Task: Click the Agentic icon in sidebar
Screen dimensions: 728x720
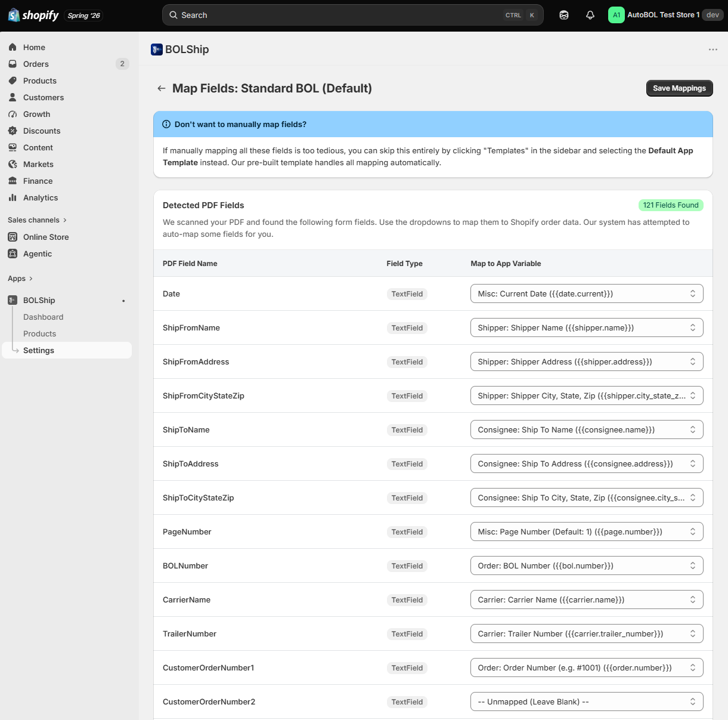Action: pos(13,254)
